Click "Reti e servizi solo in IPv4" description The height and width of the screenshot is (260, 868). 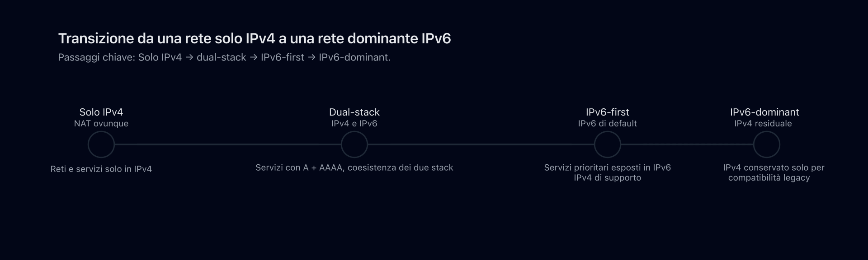tap(101, 169)
